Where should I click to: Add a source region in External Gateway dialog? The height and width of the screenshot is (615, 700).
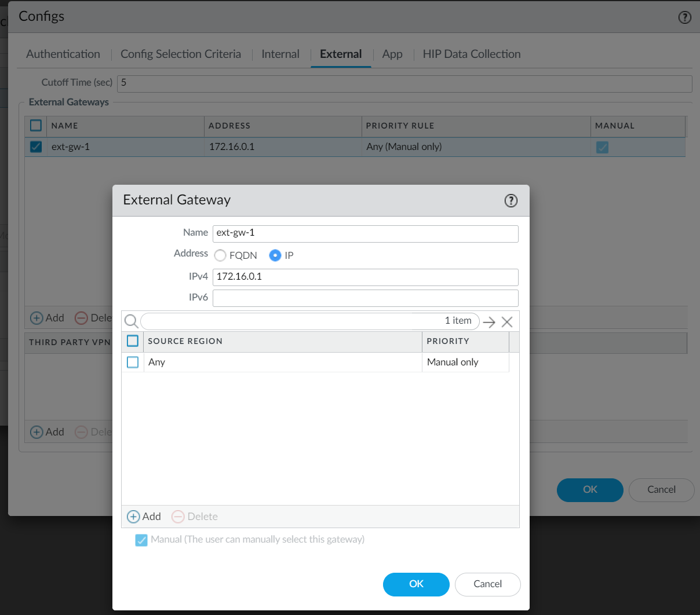(144, 517)
